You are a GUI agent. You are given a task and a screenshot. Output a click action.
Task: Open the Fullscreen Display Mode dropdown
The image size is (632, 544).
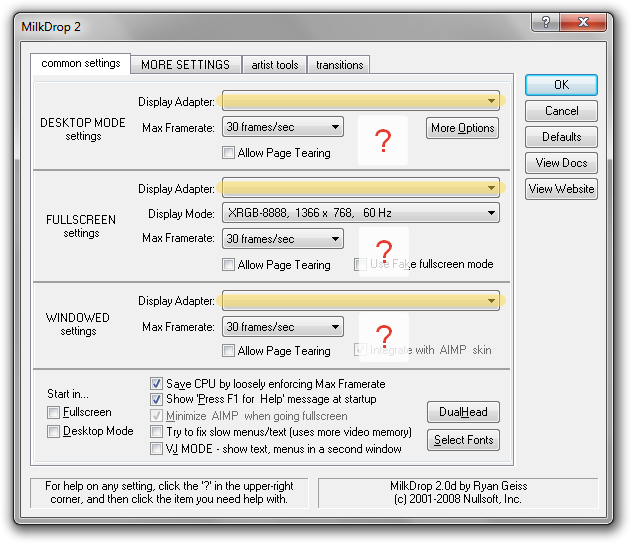tap(362, 213)
